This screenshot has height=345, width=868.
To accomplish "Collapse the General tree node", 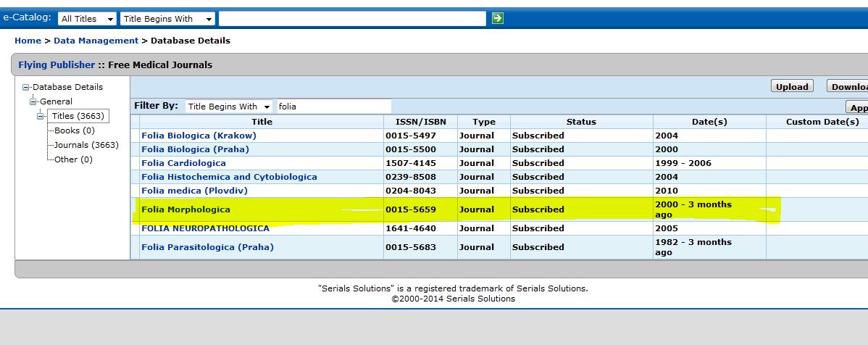I will tap(33, 102).
